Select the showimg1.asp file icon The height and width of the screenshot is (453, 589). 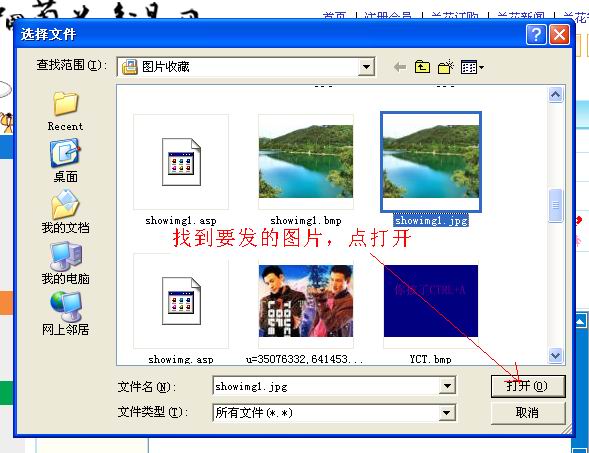click(181, 162)
